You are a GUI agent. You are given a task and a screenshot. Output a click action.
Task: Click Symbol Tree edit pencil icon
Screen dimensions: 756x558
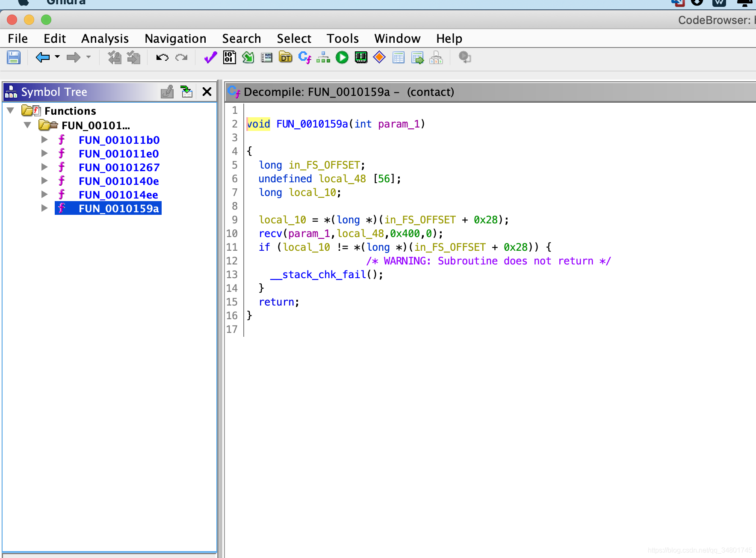click(167, 92)
